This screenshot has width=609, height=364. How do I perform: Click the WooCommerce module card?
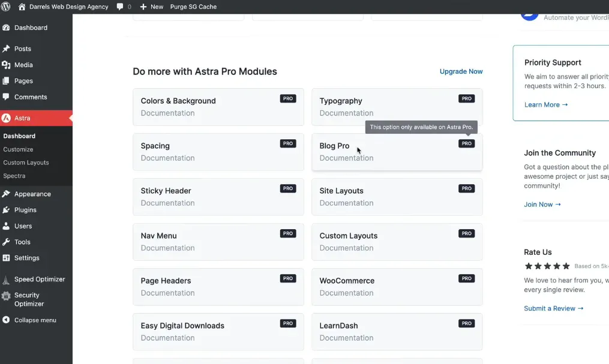pyautogui.click(x=397, y=286)
